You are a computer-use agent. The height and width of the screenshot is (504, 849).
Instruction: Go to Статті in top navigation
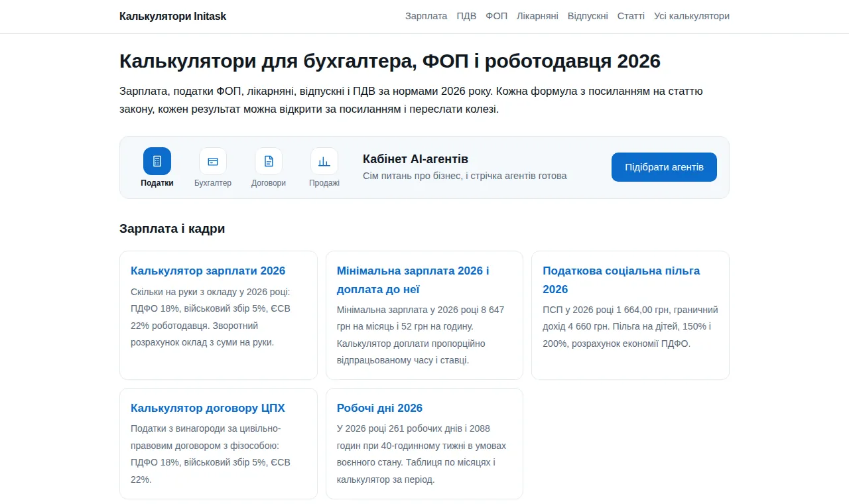631,16
